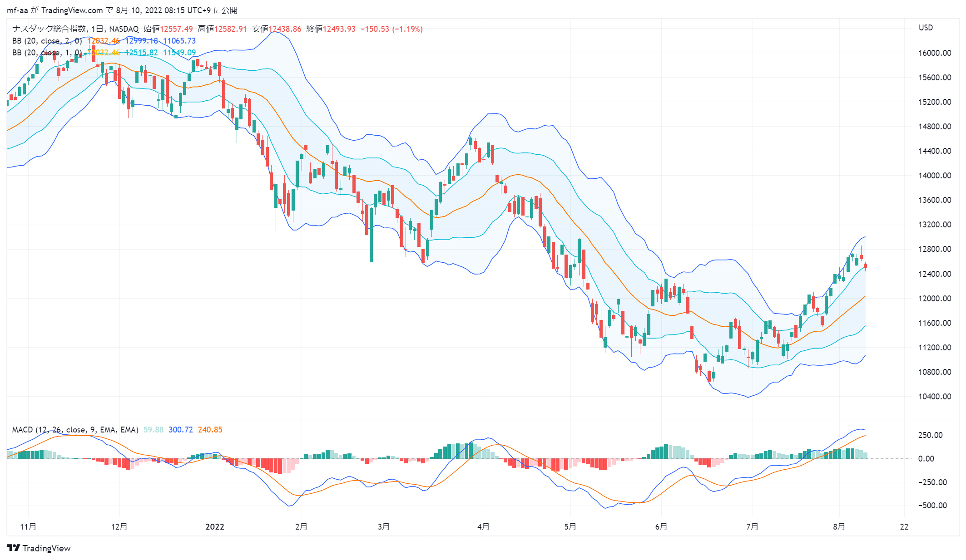Click the MACD axis label 250.00

931,435
